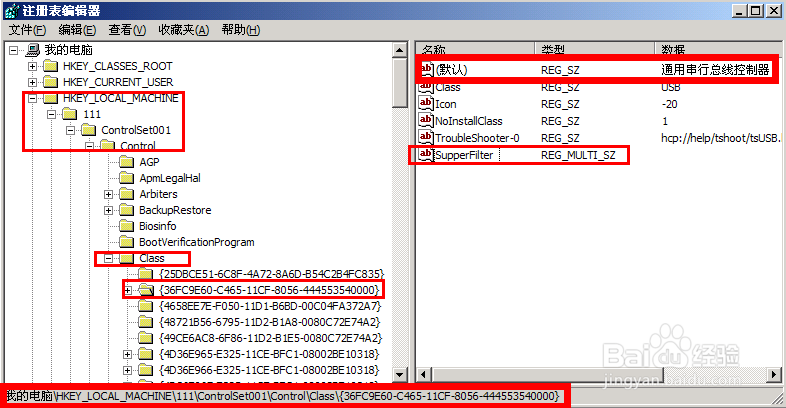
Task: Click the ApmLegalHal folder icon
Action: pyautogui.click(x=126, y=178)
